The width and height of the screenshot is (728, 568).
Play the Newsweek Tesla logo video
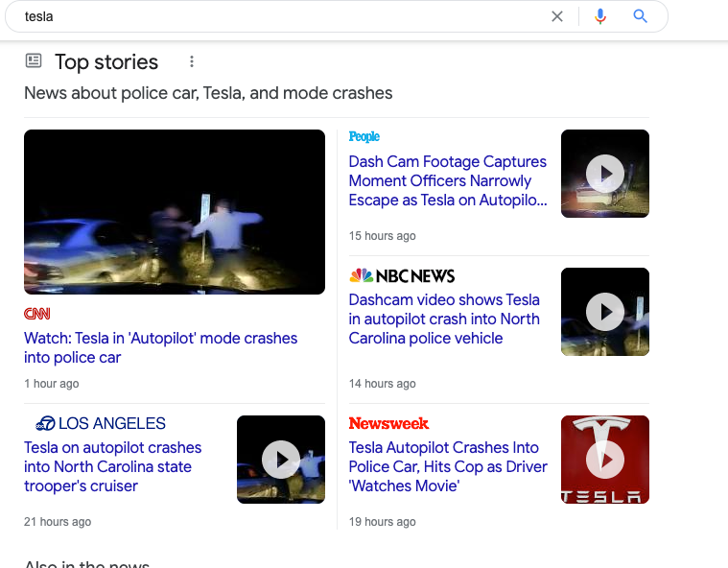coord(605,460)
